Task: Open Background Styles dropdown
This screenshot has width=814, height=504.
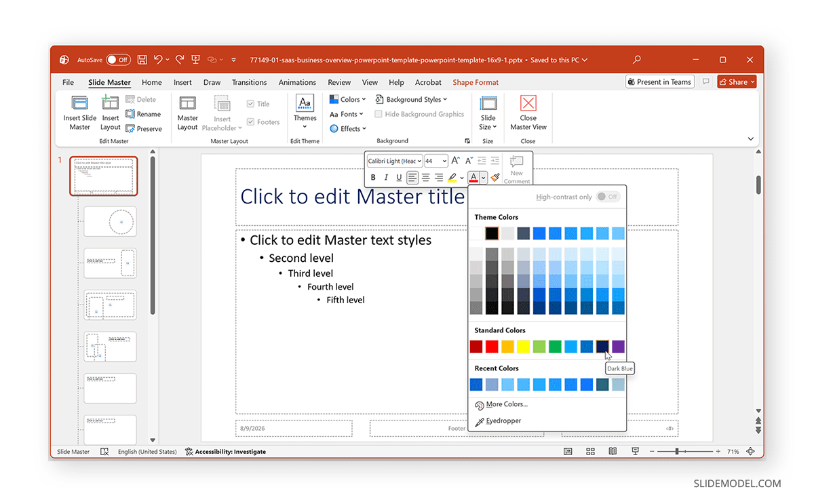Action: click(411, 99)
